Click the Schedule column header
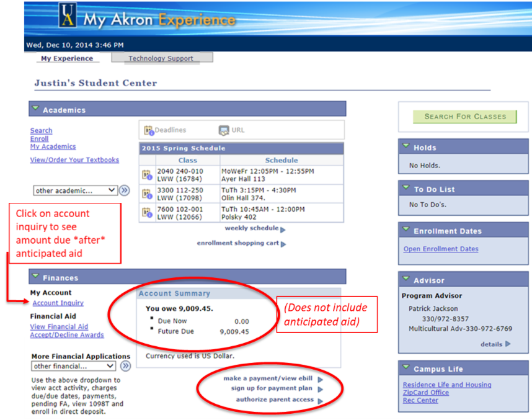Viewport: 532px width, 420px height. click(x=282, y=160)
